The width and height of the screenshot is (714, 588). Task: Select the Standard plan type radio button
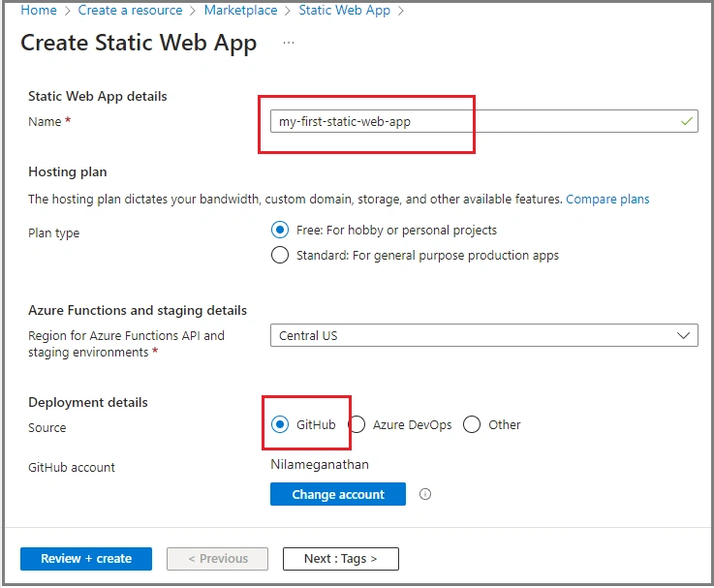(280, 255)
